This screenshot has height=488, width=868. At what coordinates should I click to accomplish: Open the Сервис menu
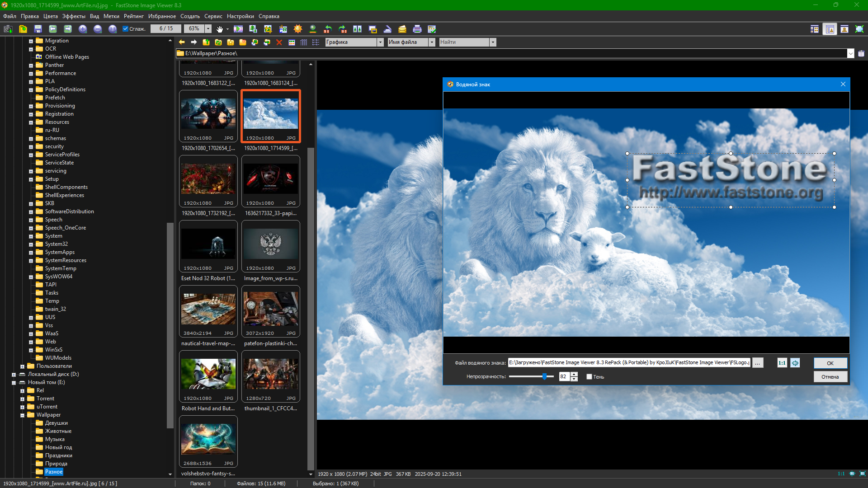click(x=213, y=16)
